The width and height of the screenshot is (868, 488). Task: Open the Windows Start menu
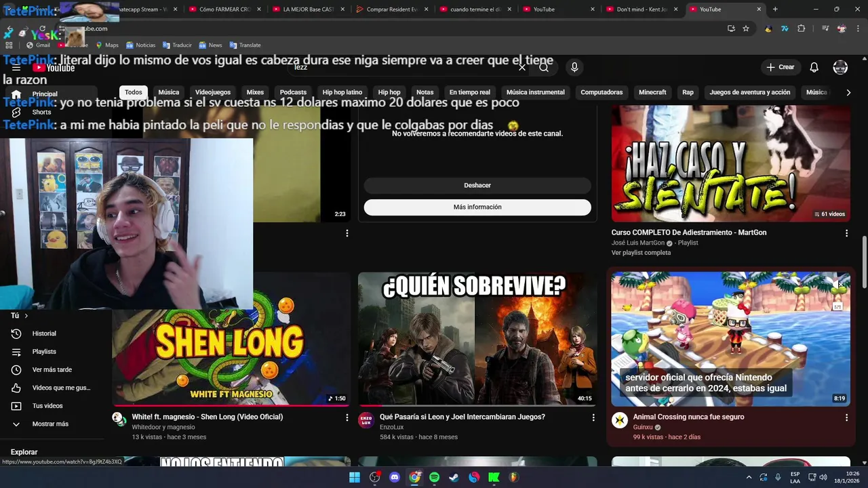355,477
